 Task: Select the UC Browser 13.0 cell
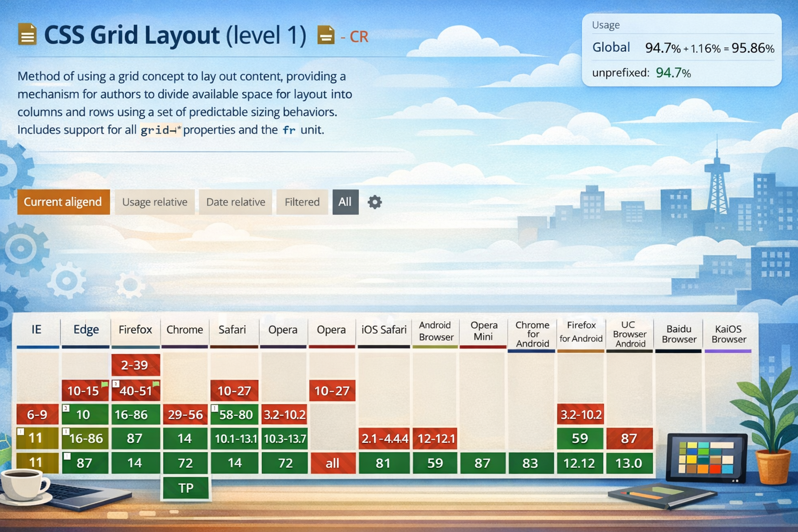click(629, 463)
